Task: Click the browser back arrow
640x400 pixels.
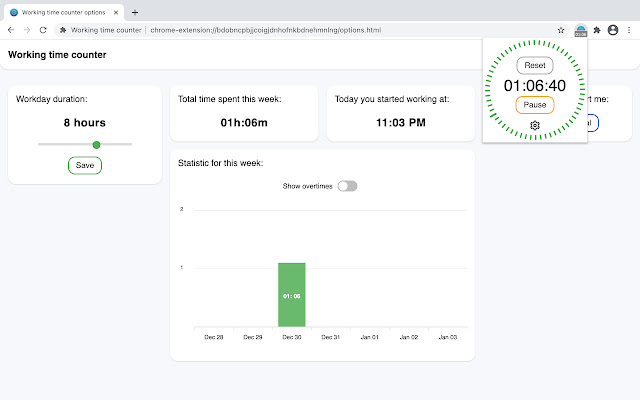Action: tap(11, 30)
